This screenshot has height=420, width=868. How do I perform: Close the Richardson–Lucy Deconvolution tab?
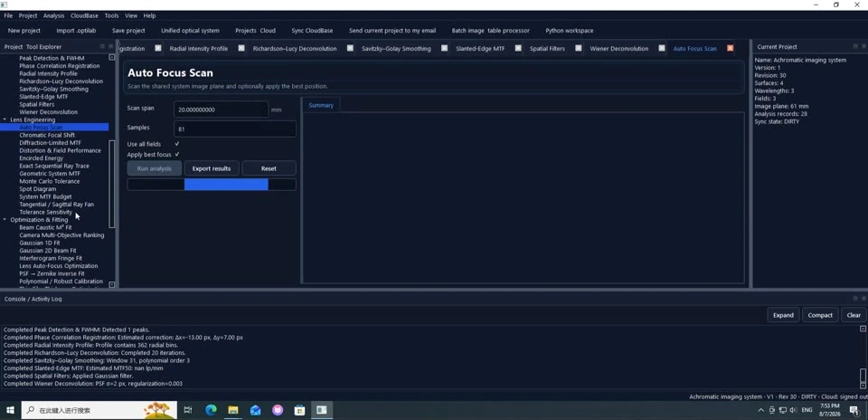pyautogui.click(x=350, y=48)
